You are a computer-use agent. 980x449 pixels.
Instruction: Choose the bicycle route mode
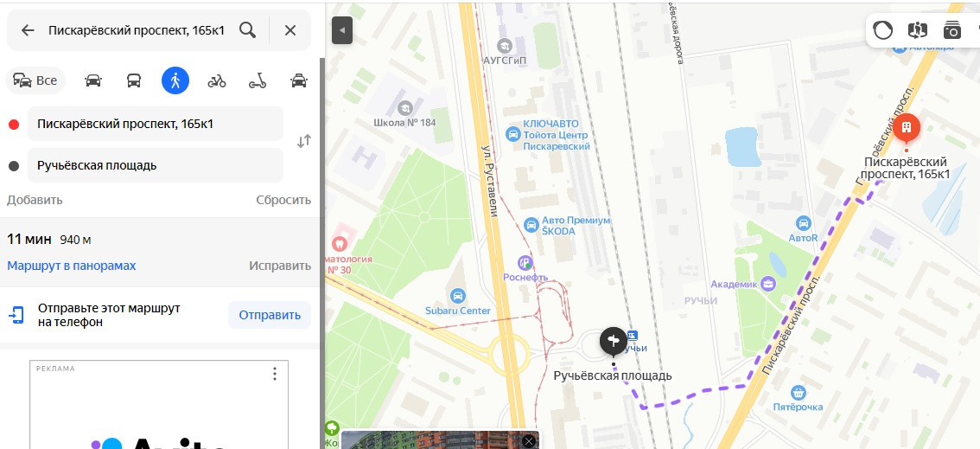coord(217,80)
